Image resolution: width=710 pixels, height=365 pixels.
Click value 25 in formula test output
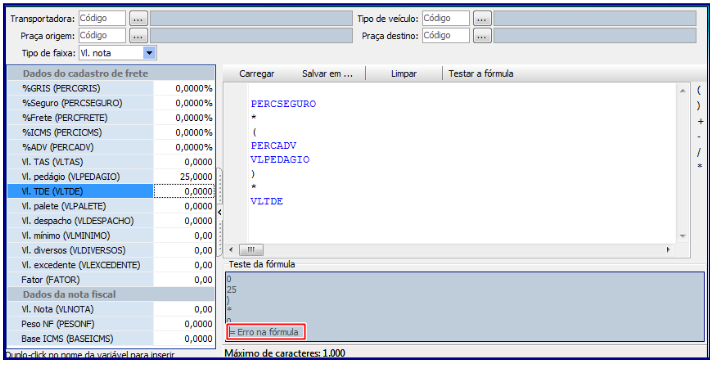tap(231, 290)
